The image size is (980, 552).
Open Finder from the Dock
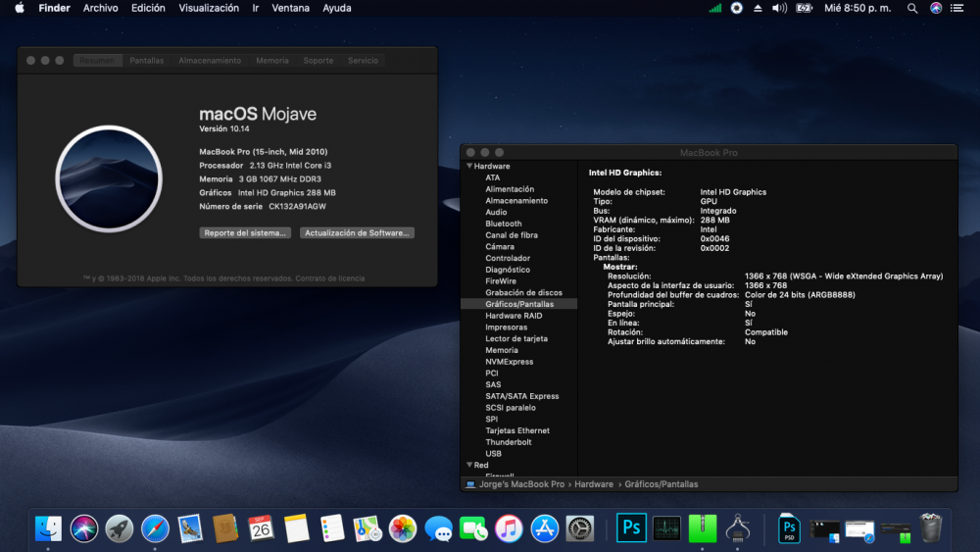tap(48, 528)
